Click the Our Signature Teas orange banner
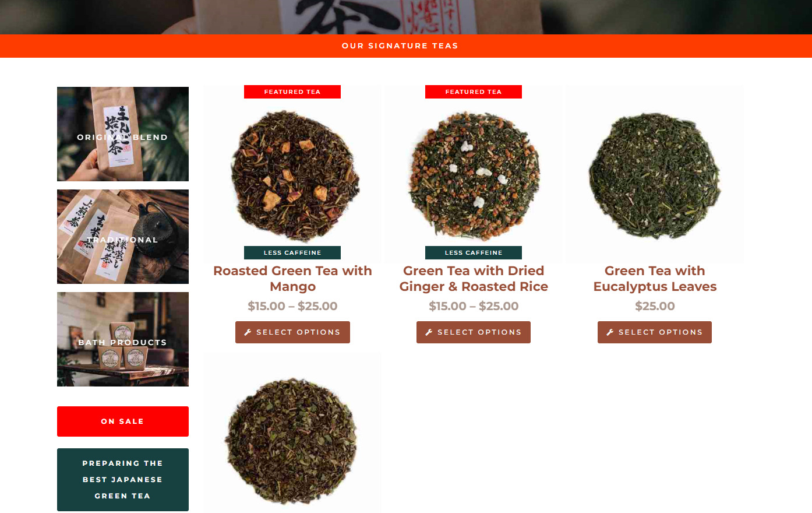Image resolution: width=812 pixels, height=513 pixels. tap(406, 46)
